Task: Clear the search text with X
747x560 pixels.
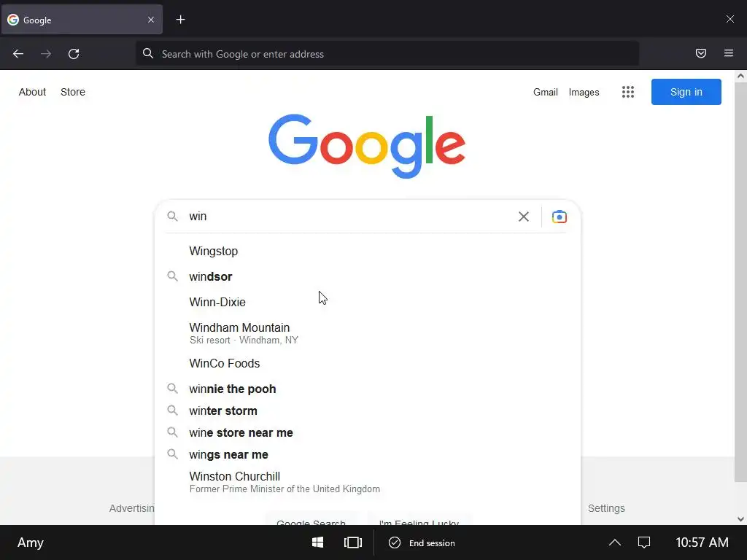Action: (x=524, y=217)
